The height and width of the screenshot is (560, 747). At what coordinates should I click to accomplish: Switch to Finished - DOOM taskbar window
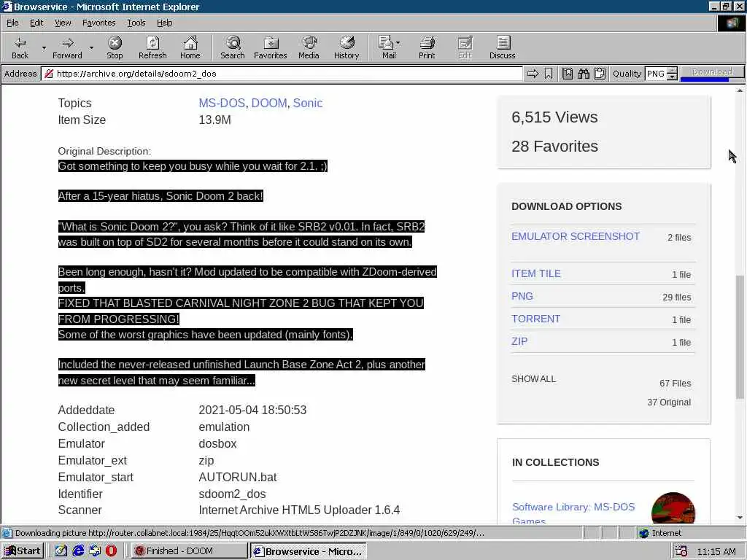click(189, 551)
